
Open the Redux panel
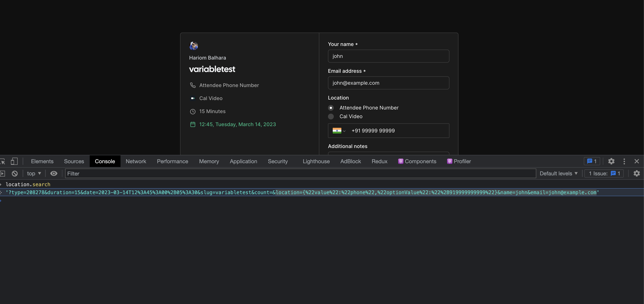[379, 161]
